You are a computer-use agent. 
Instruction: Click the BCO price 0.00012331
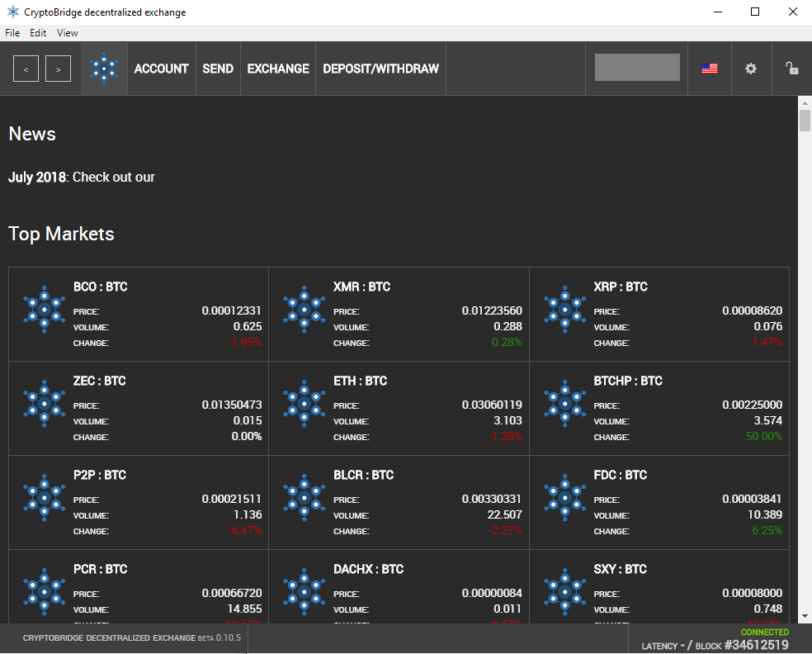232,310
